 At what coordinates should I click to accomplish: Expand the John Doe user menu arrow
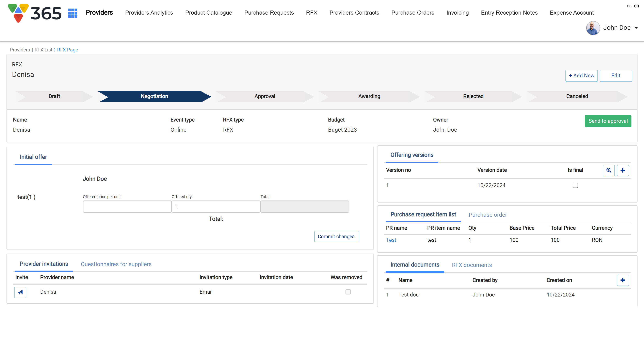pyautogui.click(x=636, y=28)
